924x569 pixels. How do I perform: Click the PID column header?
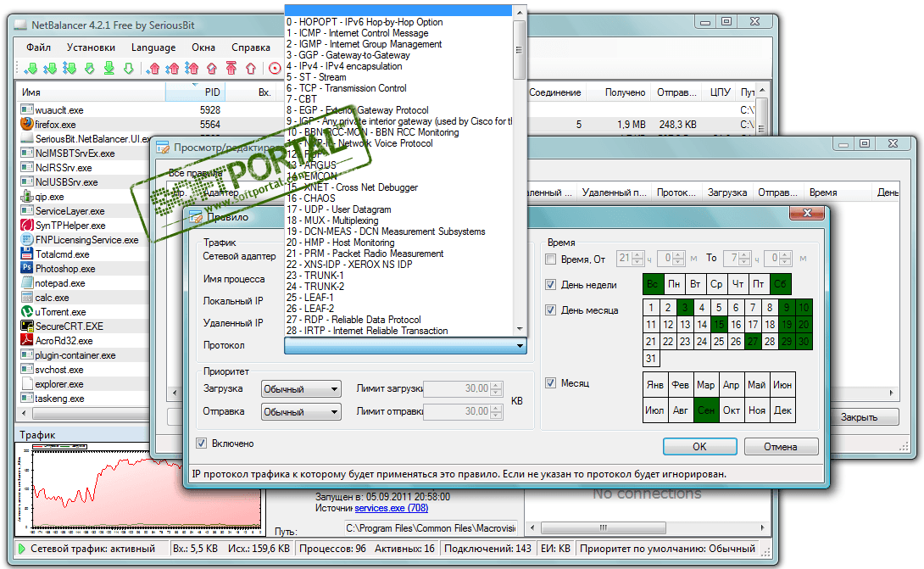click(x=195, y=92)
